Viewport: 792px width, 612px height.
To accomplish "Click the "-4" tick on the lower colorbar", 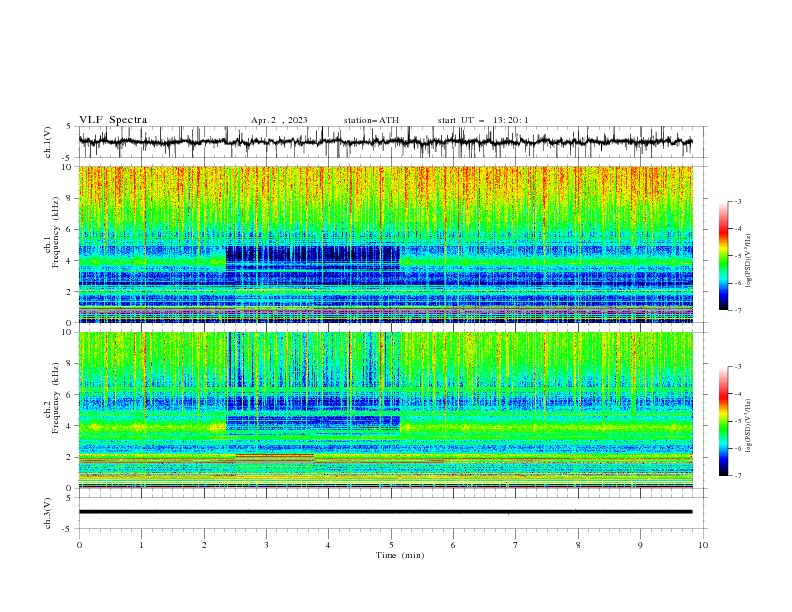I will click(x=737, y=394).
